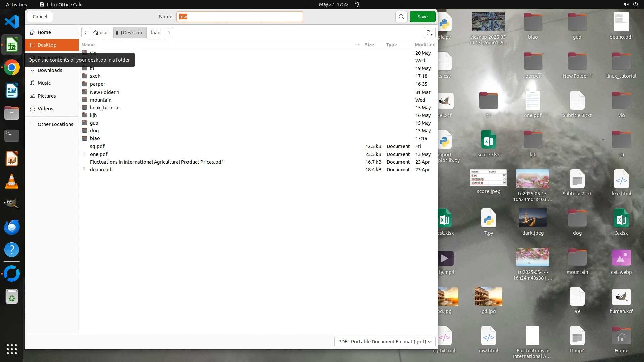
Task: Go back with the path left arrow
Action: [86, 33]
